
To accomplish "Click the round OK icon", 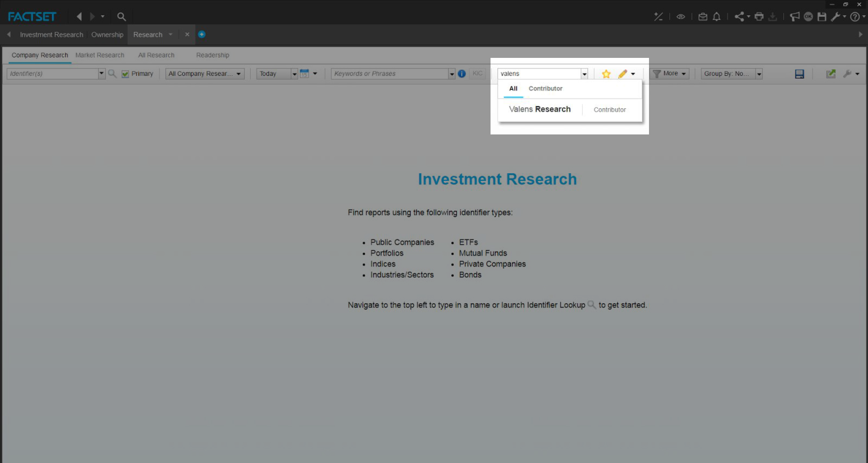I will 808,16.
